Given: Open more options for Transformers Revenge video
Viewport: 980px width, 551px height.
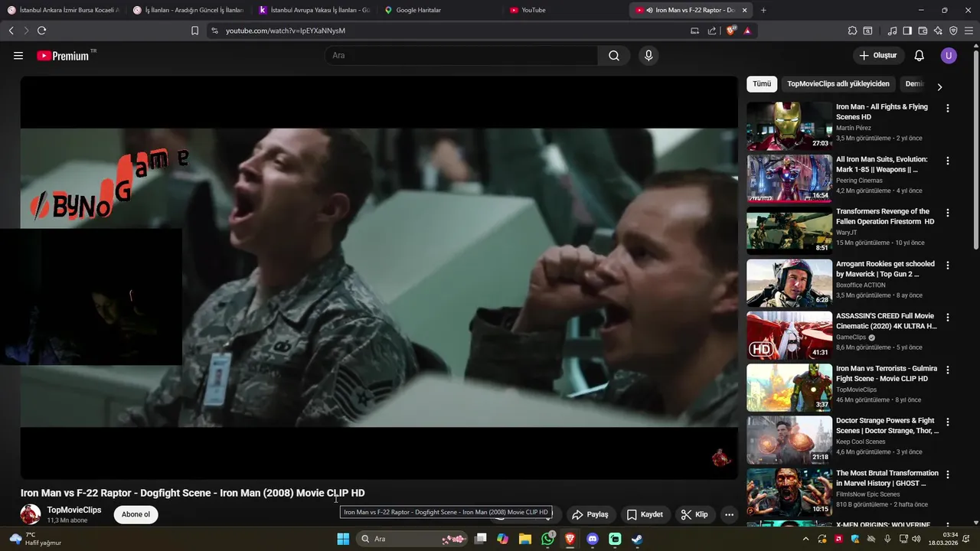Looking at the screenshot, I should click(947, 213).
